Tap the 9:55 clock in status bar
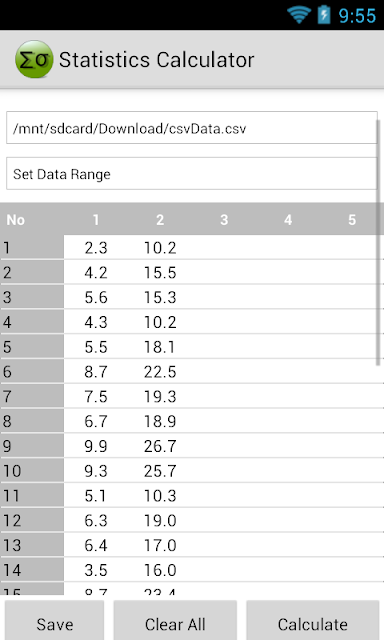Screen dimensions: 384x640 (x=357, y=16)
